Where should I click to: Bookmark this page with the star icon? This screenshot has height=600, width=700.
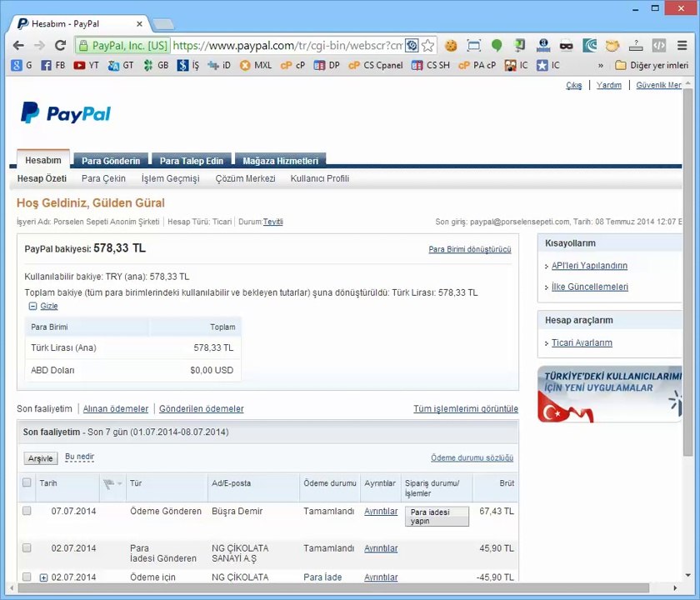(427, 45)
